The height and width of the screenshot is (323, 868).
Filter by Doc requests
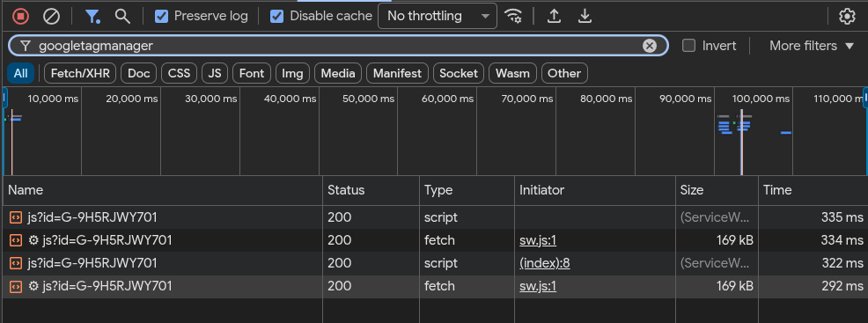(139, 73)
